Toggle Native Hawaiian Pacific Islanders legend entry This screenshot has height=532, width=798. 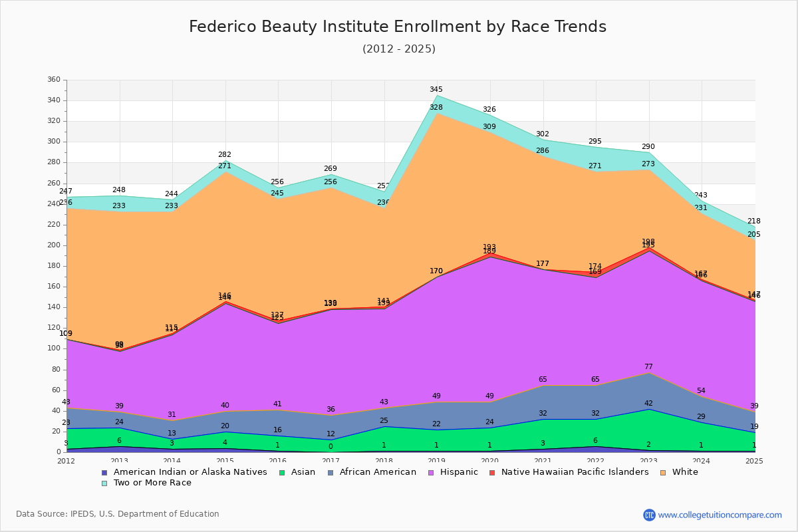(568, 472)
